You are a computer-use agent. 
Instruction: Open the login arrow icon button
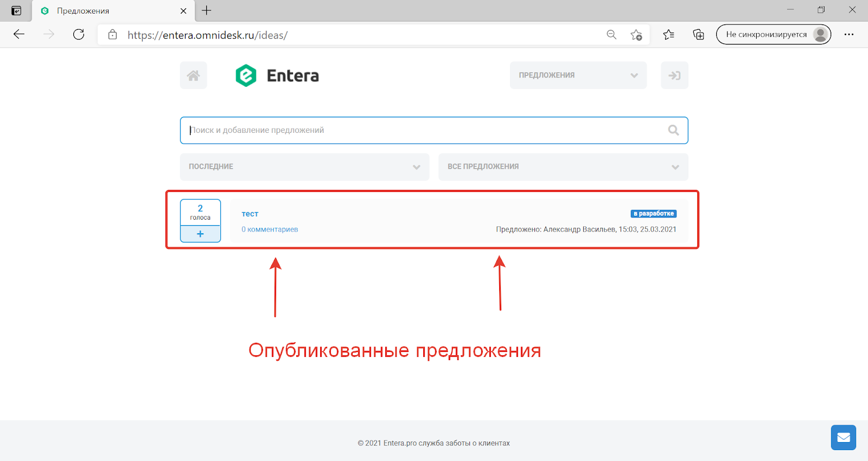tap(674, 75)
